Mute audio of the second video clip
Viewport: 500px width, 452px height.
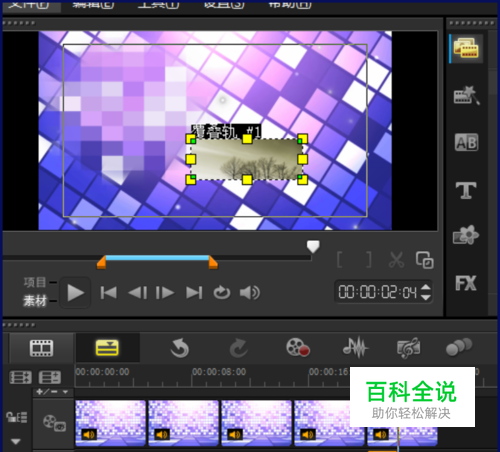click(162, 435)
